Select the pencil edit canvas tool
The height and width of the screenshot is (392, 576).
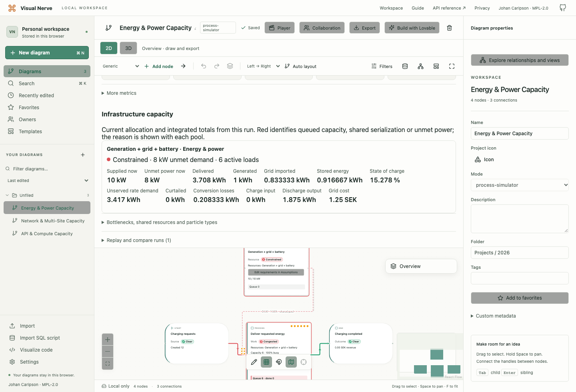point(254,362)
